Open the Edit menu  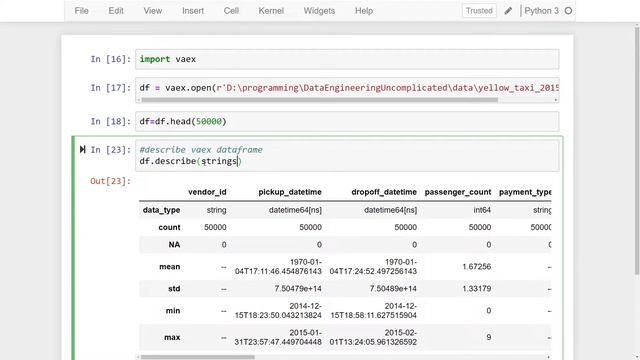(116, 11)
